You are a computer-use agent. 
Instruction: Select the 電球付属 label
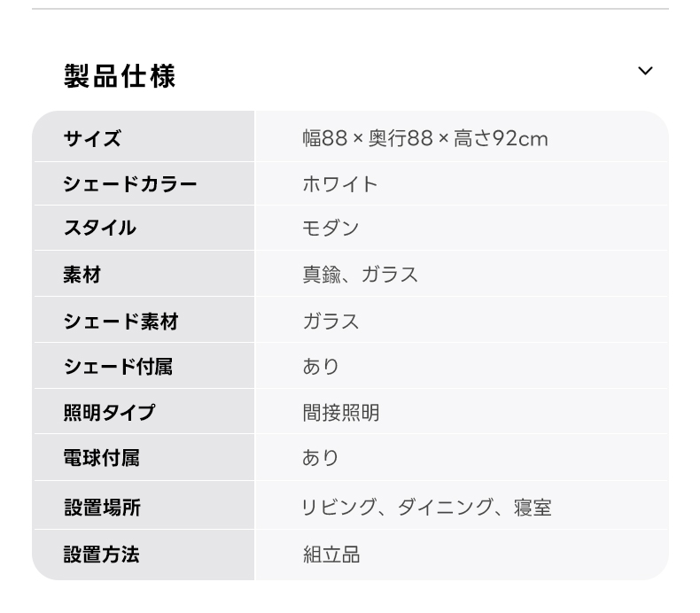click(x=101, y=458)
